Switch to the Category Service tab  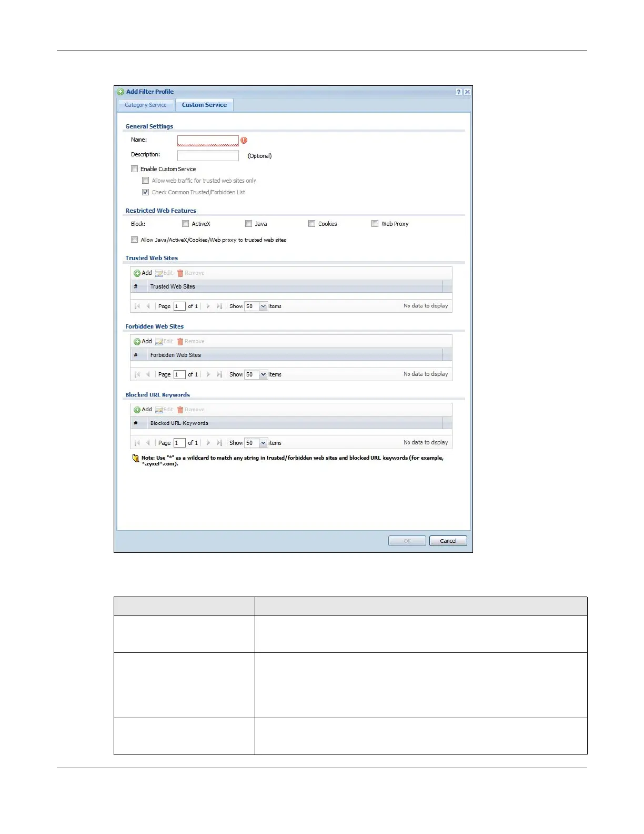click(146, 105)
